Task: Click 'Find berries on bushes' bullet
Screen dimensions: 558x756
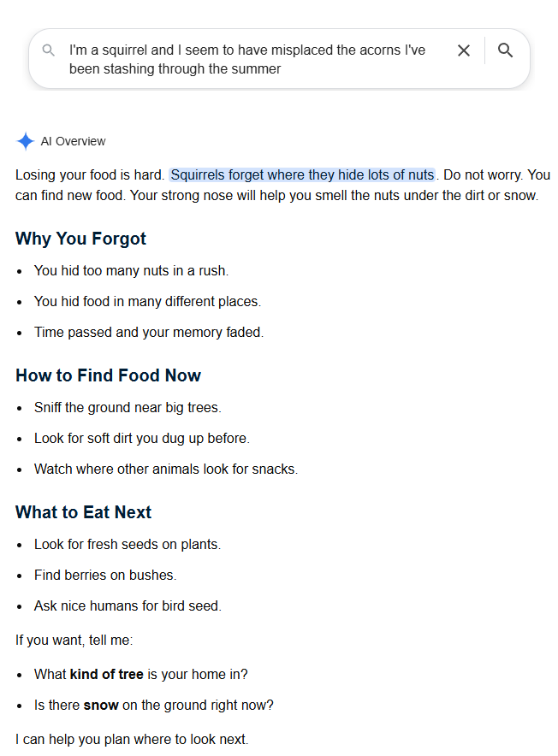Action: pos(105,575)
